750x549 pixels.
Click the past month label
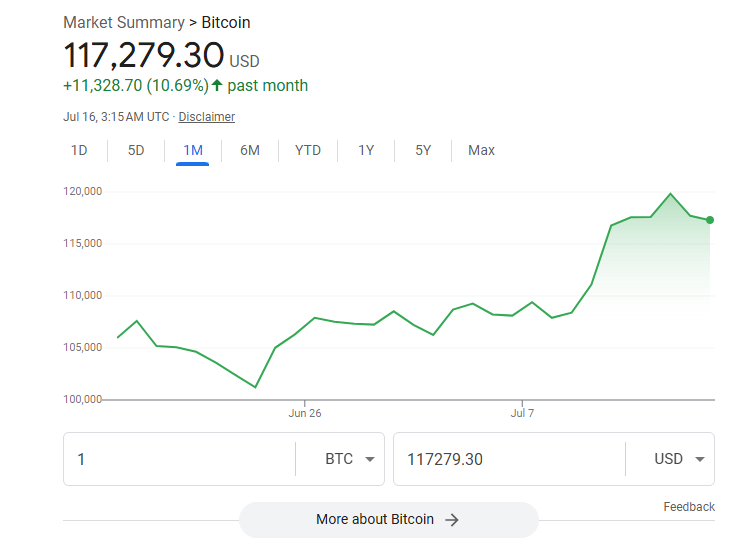(x=267, y=86)
